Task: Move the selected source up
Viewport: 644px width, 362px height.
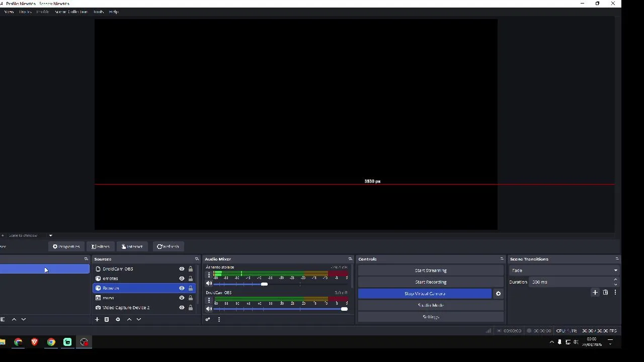Action: (129, 319)
